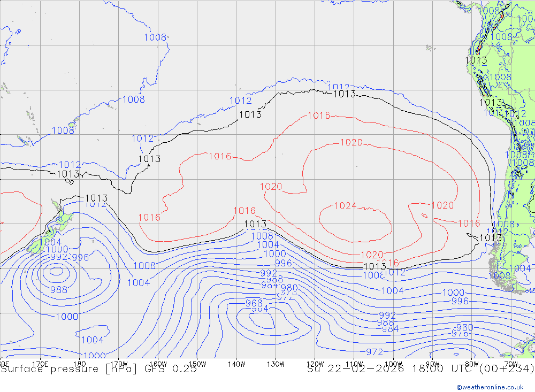Click the blue 976 isobar label
The height and width of the screenshot is (392, 535).
point(460,333)
